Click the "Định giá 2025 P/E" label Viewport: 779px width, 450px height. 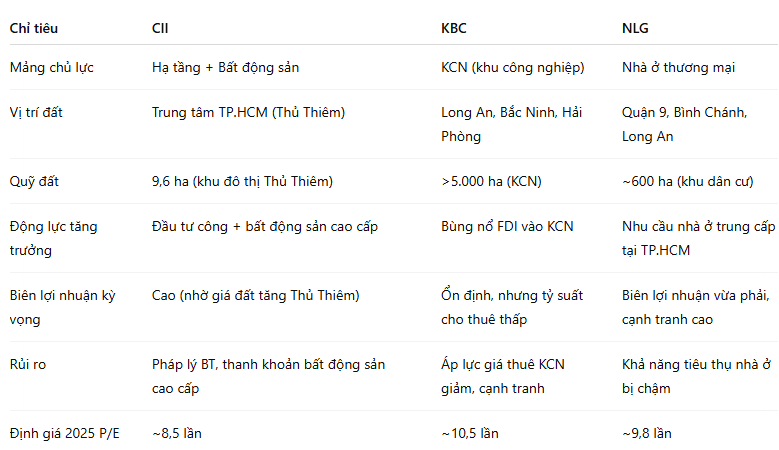click(x=64, y=433)
